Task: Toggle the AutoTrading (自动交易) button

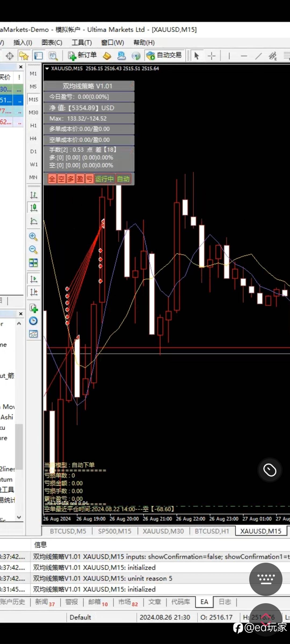Action: coord(165,56)
